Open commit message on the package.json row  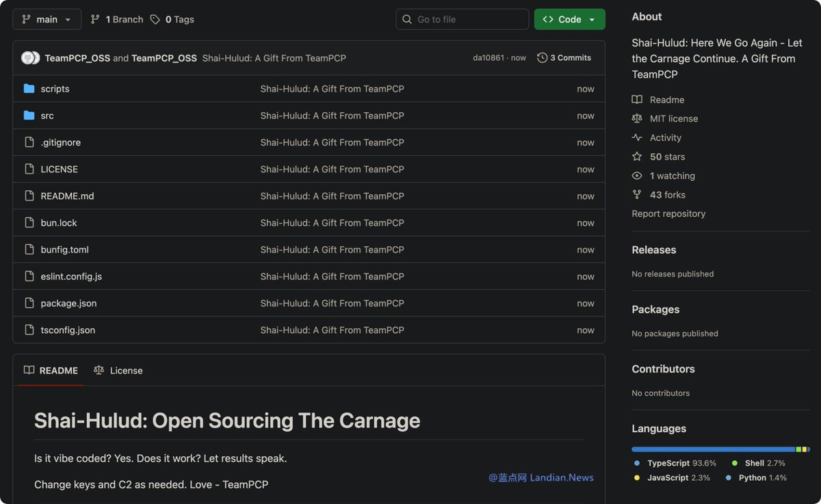tap(332, 303)
